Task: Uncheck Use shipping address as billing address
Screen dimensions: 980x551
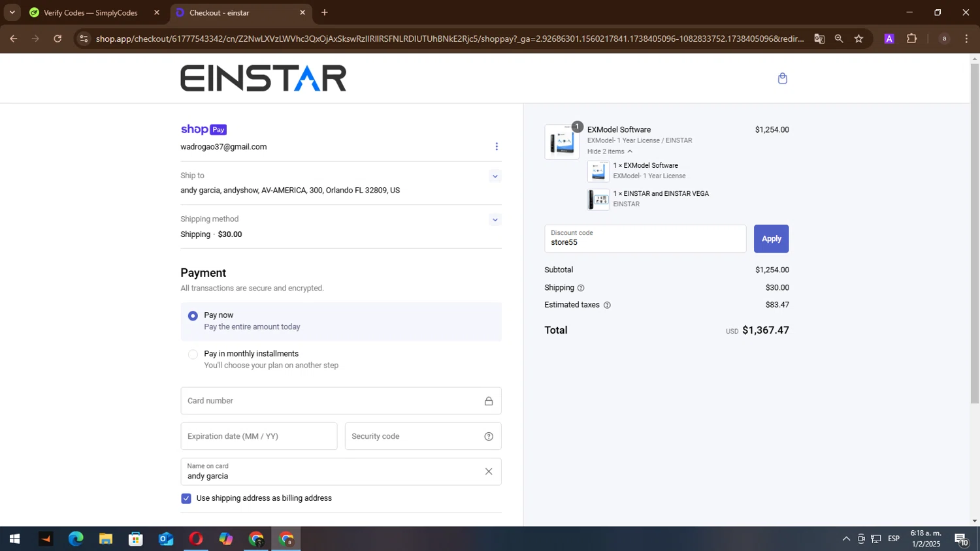Action: click(186, 499)
